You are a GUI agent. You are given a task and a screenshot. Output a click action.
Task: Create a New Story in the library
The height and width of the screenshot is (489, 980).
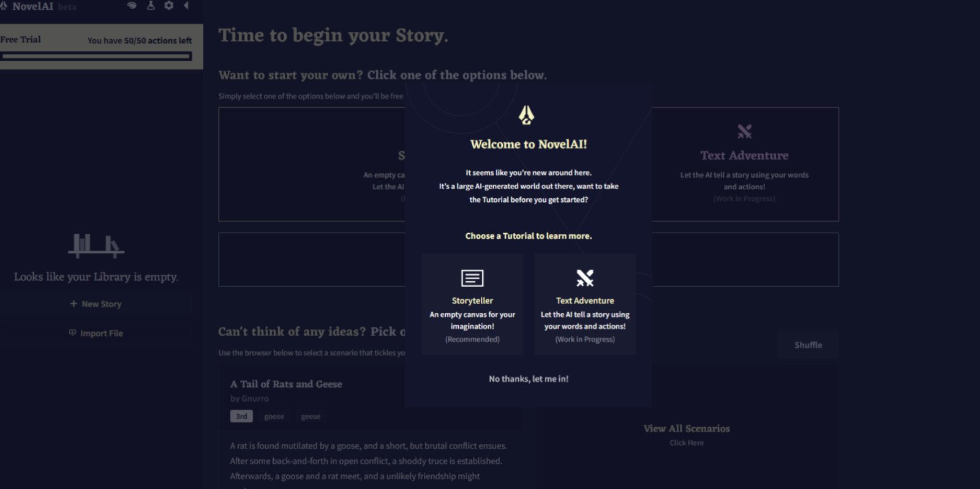click(96, 304)
